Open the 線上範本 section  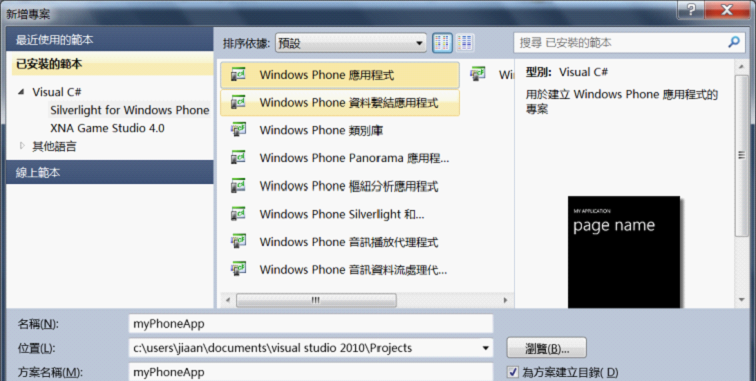coord(109,172)
